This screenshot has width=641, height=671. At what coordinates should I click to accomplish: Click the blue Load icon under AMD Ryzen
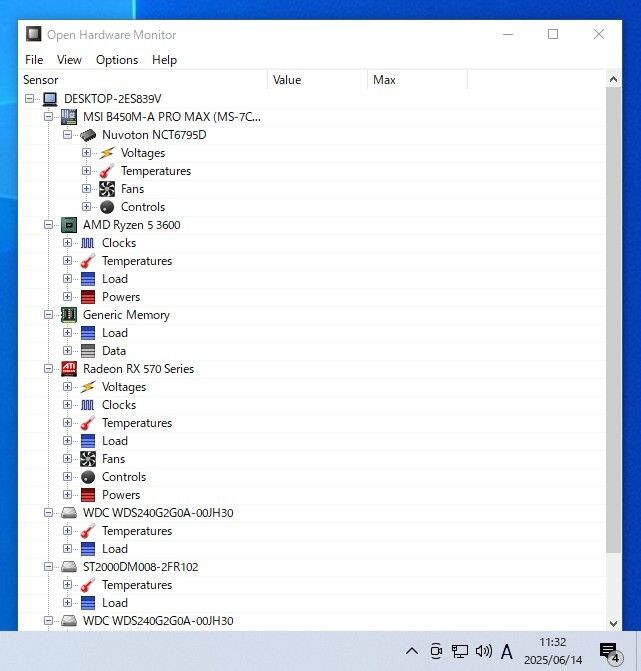click(88, 279)
